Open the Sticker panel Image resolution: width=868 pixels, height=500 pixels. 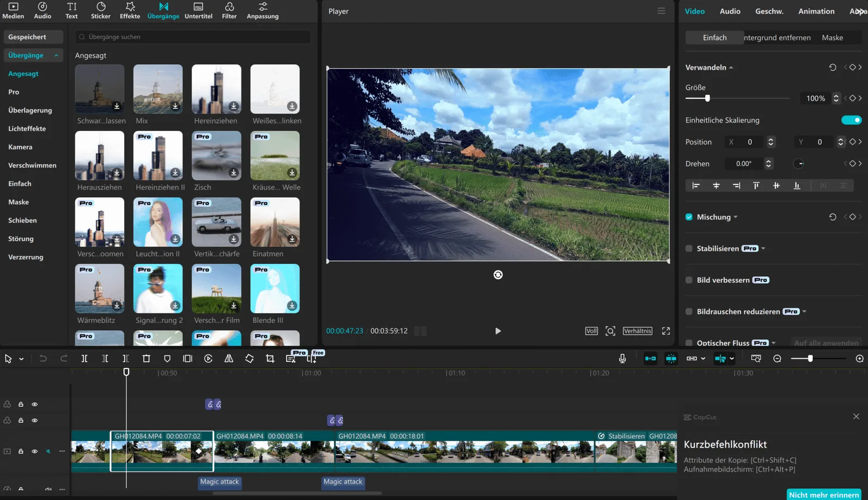tap(100, 10)
